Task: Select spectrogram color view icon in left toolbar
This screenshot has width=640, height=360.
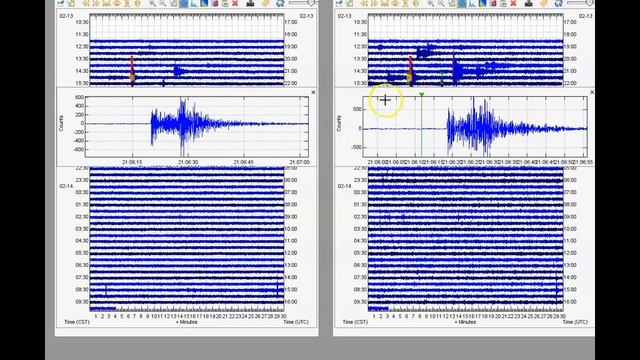Action: tap(204, 3)
